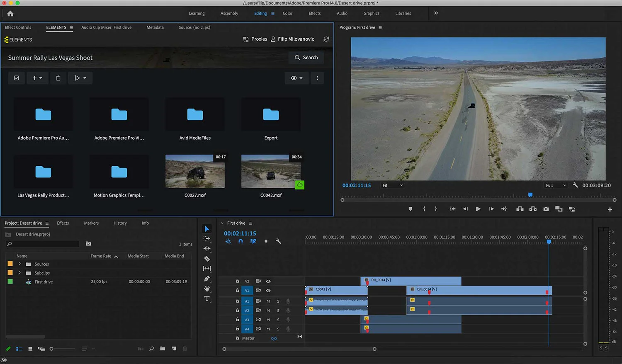The height and width of the screenshot is (364, 622).
Task: Open the Elements clipboard icon button
Action: click(x=58, y=78)
